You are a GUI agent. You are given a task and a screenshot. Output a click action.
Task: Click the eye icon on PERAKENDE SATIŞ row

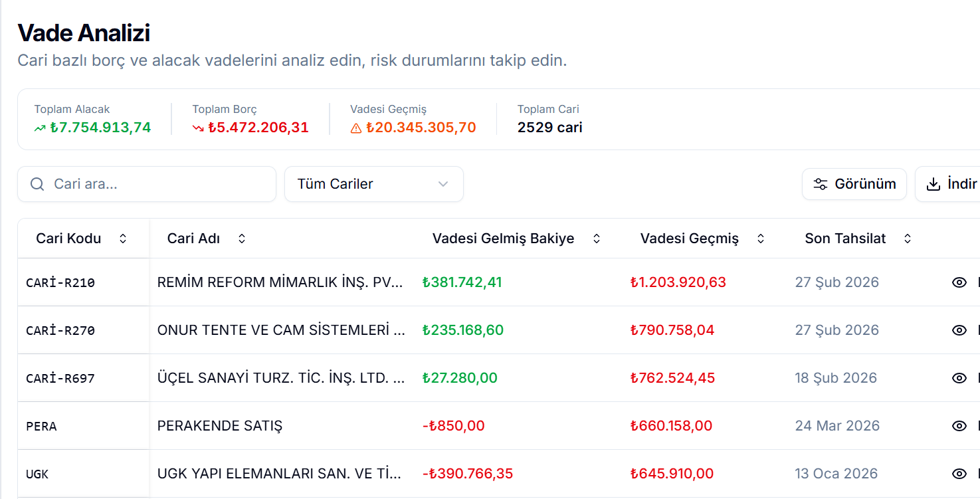click(x=959, y=426)
